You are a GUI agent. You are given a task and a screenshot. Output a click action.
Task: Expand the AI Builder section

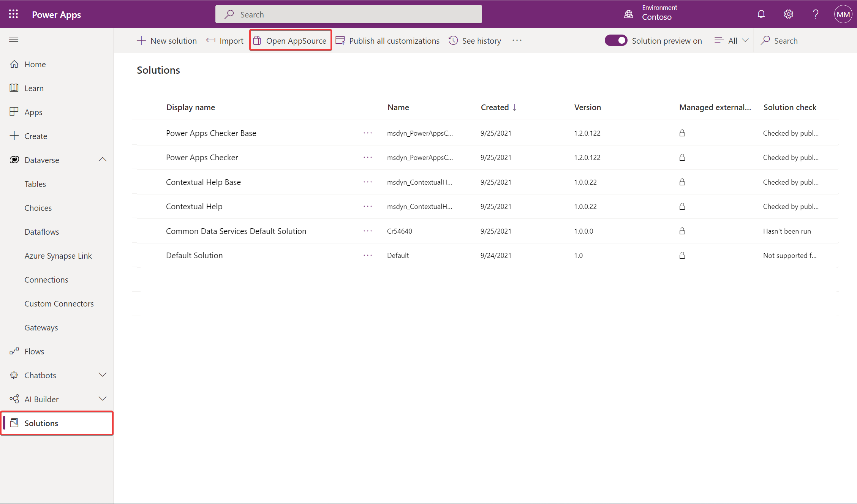(102, 399)
